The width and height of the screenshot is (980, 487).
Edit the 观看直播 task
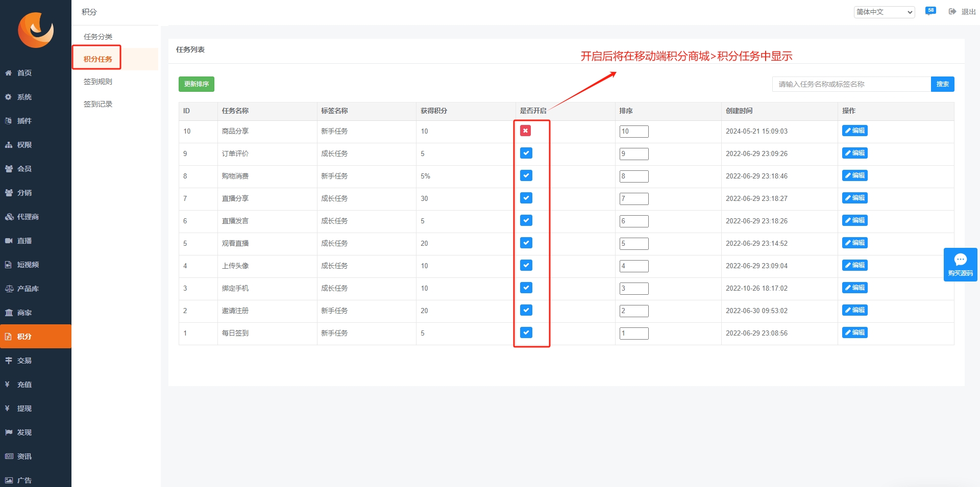(x=854, y=243)
